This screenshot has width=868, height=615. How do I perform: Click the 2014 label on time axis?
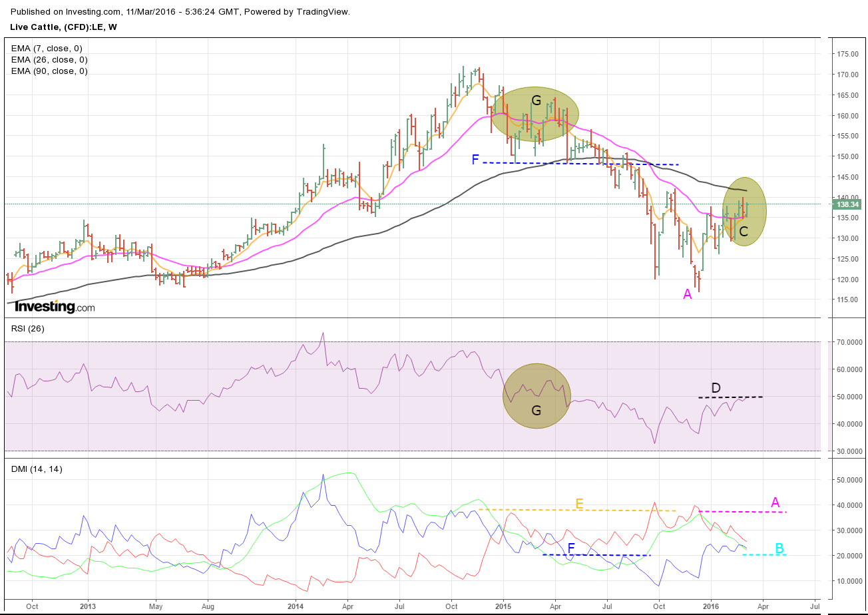(296, 606)
